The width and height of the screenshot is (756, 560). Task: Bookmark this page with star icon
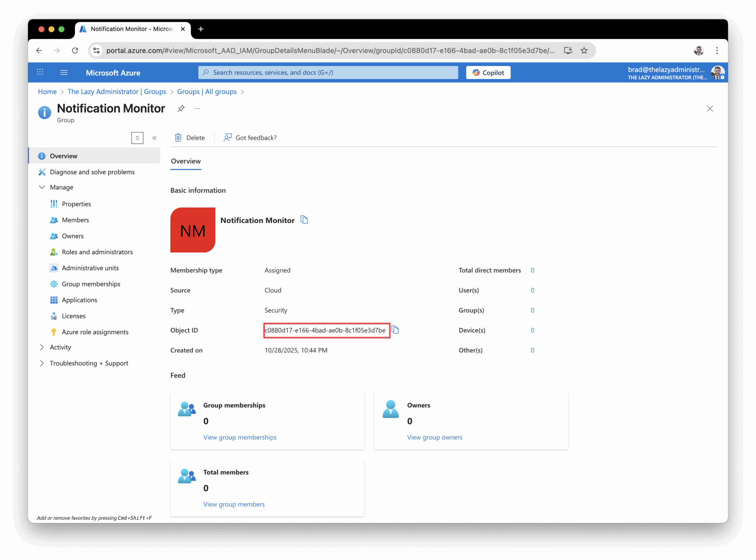pos(584,51)
